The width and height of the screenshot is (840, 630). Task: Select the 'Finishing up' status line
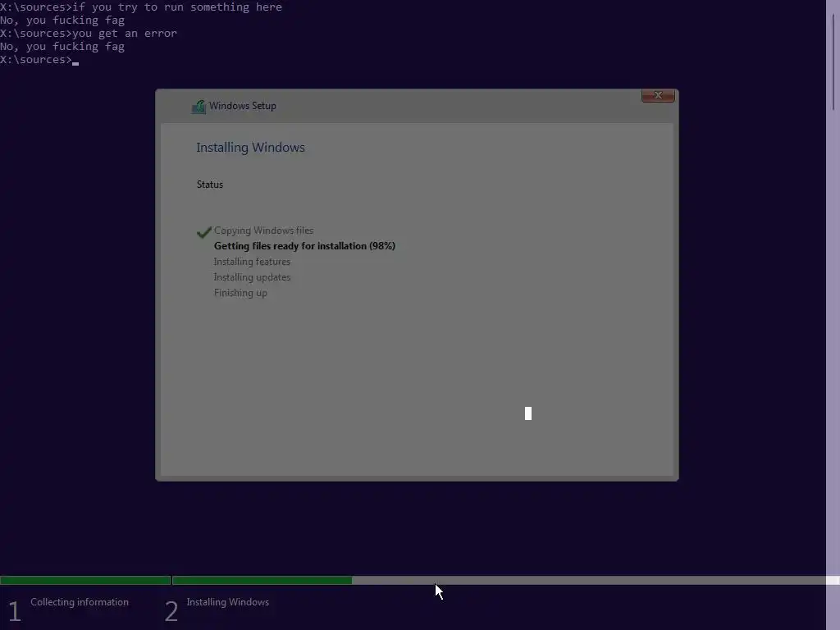pyautogui.click(x=240, y=293)
